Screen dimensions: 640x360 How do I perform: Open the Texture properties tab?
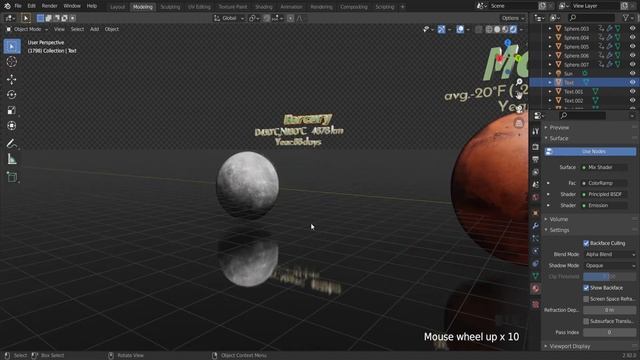536,304
